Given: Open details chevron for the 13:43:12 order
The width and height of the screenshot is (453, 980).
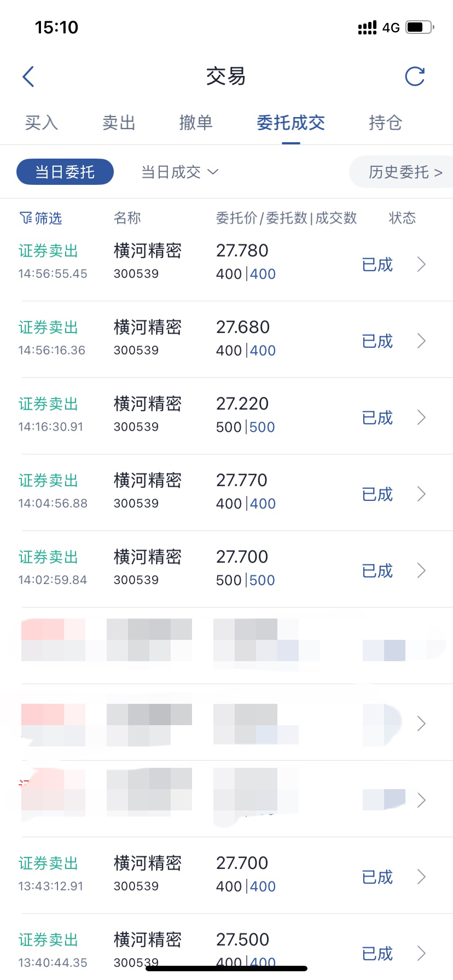Looking at the screenshot, I should pos(421,877).
